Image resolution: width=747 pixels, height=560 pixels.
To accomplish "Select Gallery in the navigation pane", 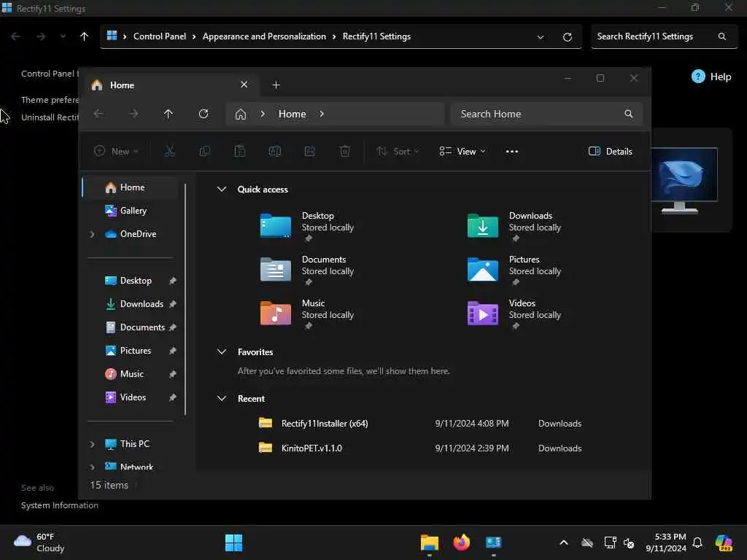I will (131, 211).
